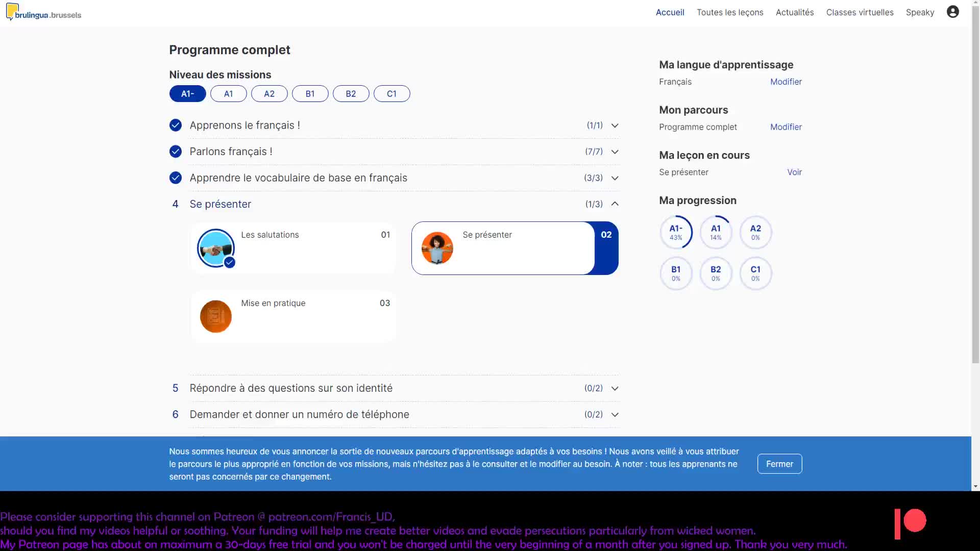The image size is (980, 551).
Task: Select the C1 level filter
Action: pos(391,94)
